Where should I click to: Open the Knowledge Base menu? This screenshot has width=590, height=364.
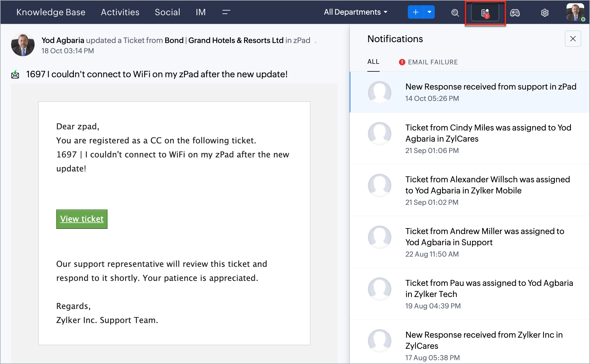pos(51,12)
